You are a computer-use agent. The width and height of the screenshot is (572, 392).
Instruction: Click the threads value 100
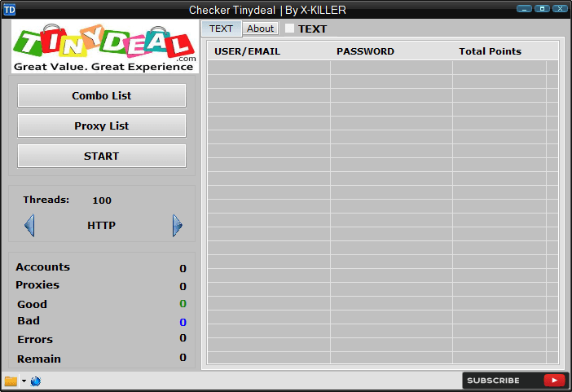(102, 200)
